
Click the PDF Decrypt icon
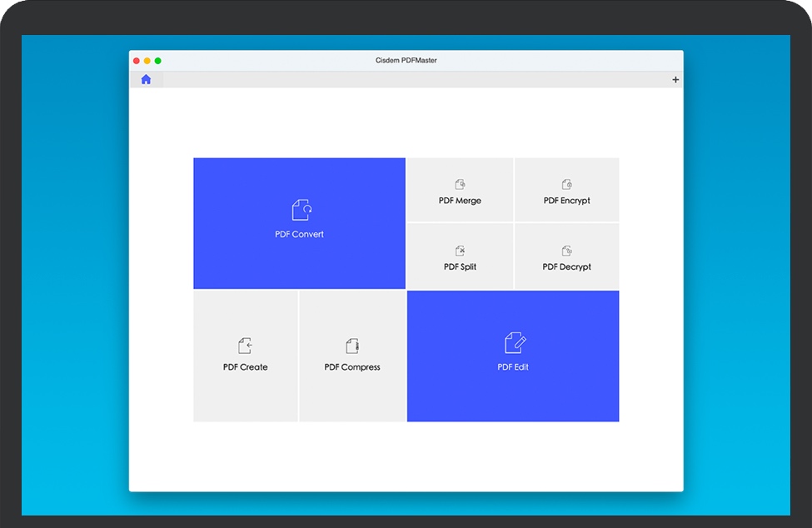(566, 251)
